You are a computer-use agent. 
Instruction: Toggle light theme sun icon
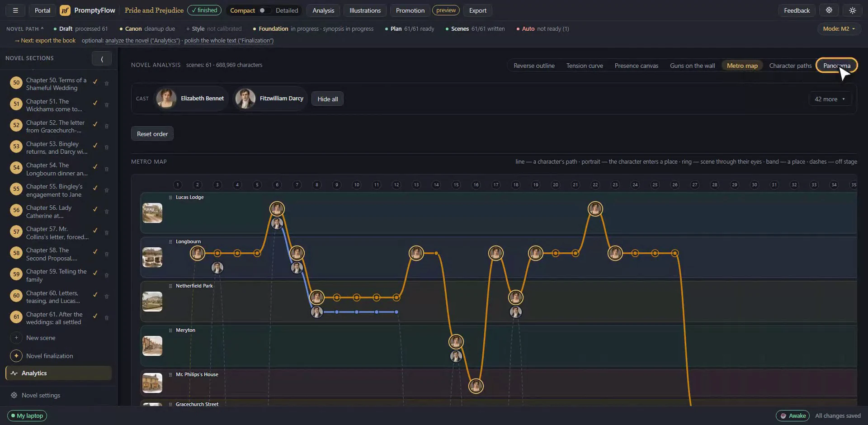(x=853, y=10)
